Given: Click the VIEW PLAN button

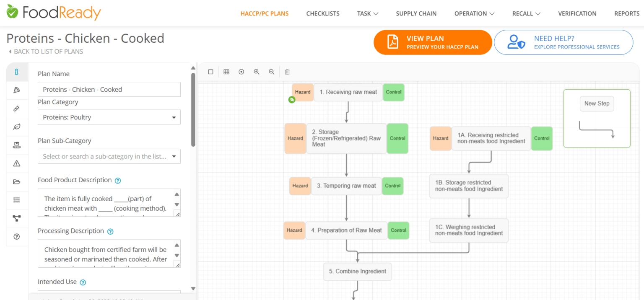Looking at the screenshot, I should click(432, 42).
